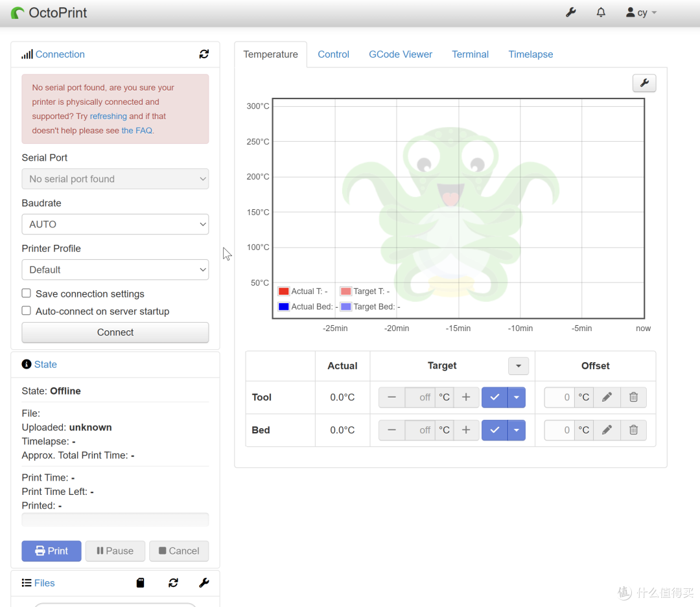Click the State info icon

point(27,364)
